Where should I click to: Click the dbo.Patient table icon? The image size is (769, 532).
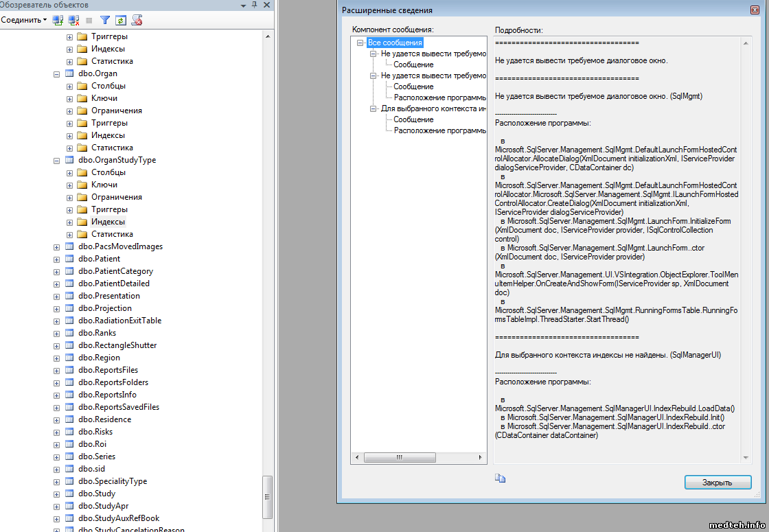(69, 259)
